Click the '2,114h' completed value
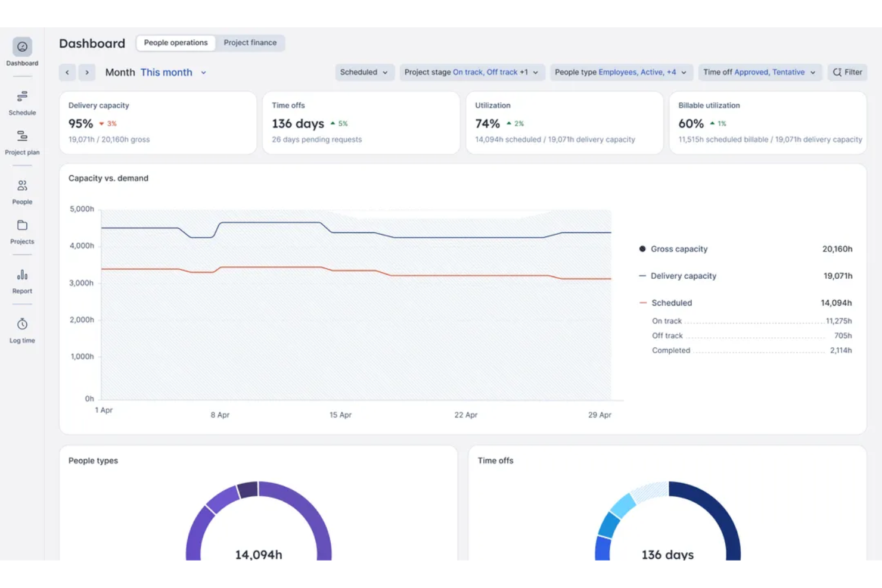Image resolution: width=882 pixels, height=588 pixels. pos(841,351)
